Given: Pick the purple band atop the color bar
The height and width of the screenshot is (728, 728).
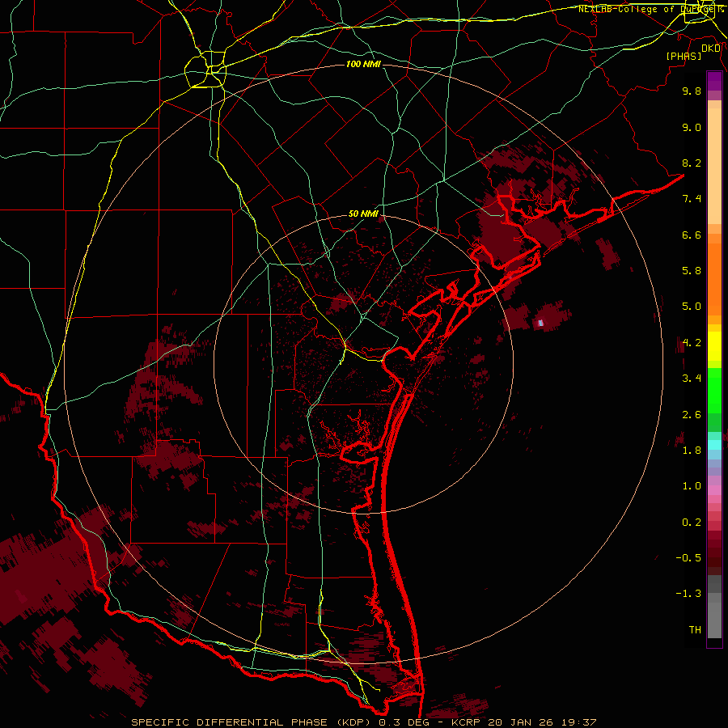Looking at the screenshot, I should [714, 81].
